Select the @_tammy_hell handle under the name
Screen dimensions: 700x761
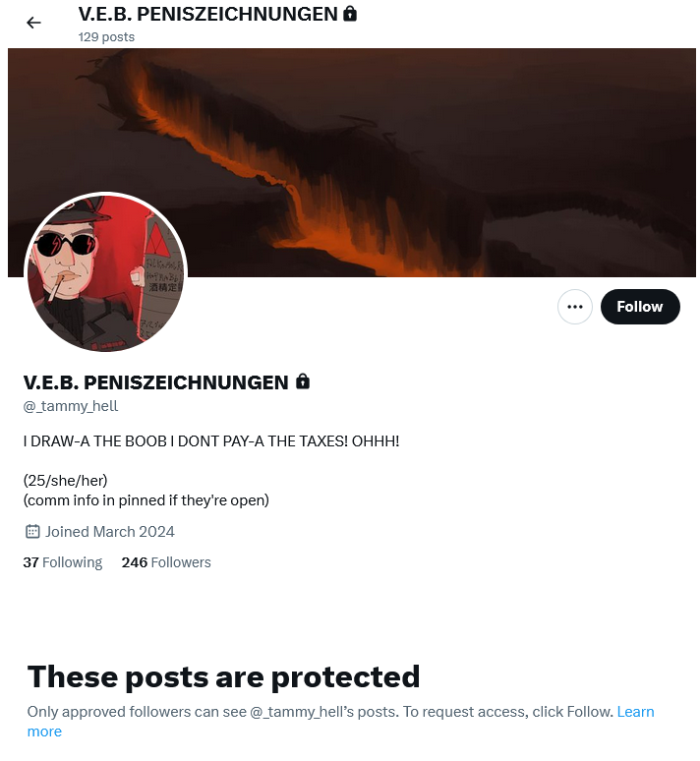click(x=71, y=406)
